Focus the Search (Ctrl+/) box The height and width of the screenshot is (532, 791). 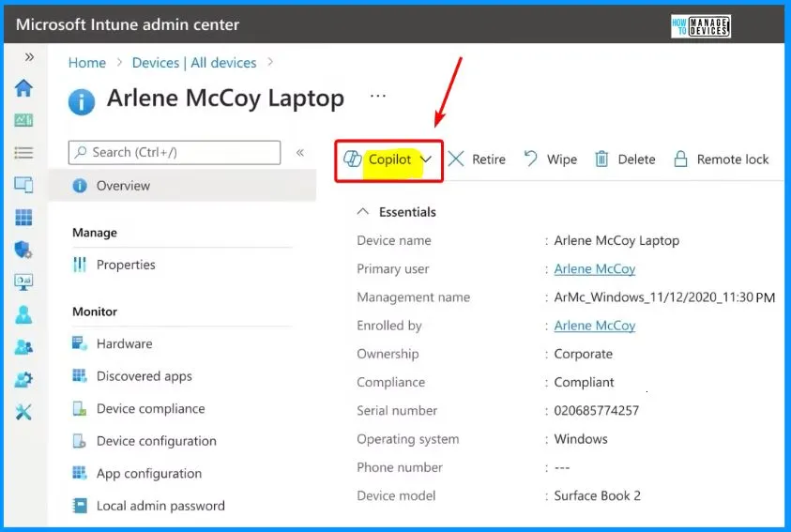[174, 152]
